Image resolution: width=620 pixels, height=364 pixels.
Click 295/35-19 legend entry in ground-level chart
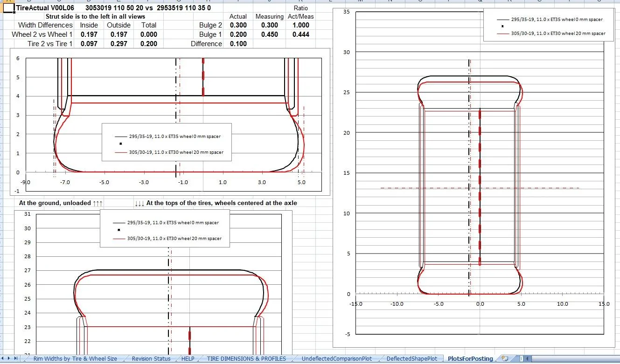point(167,137)
